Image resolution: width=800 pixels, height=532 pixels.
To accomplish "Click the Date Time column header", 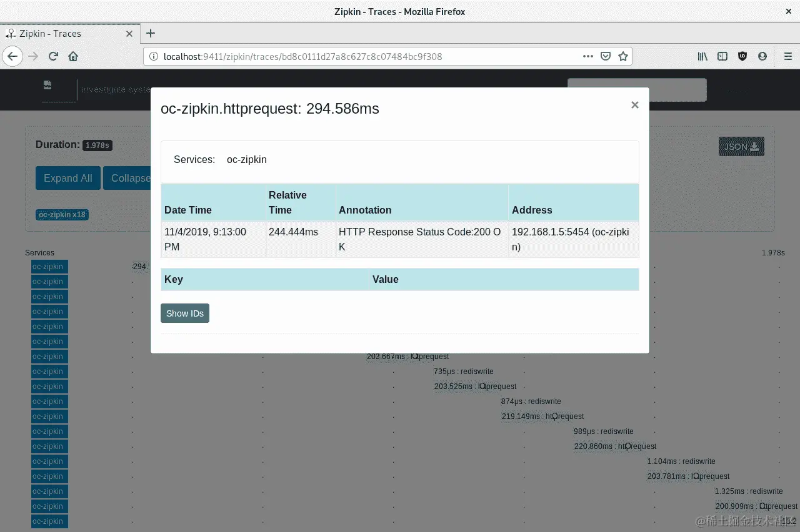I will click(213, 202).
